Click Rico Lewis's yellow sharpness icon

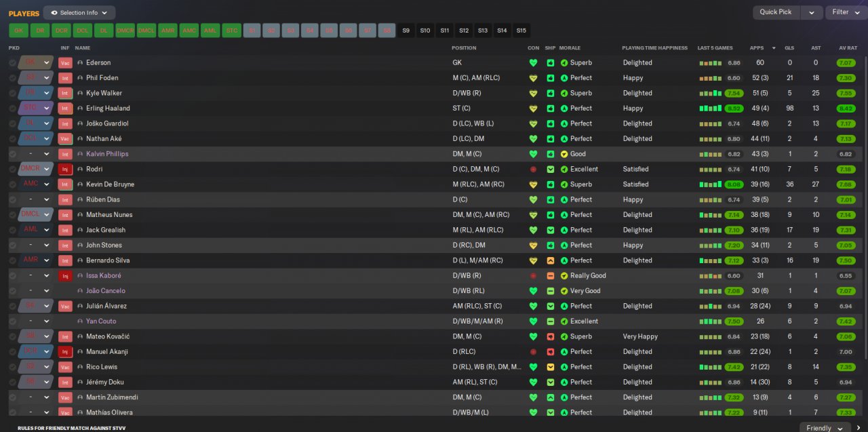click(x=551, y=367)
